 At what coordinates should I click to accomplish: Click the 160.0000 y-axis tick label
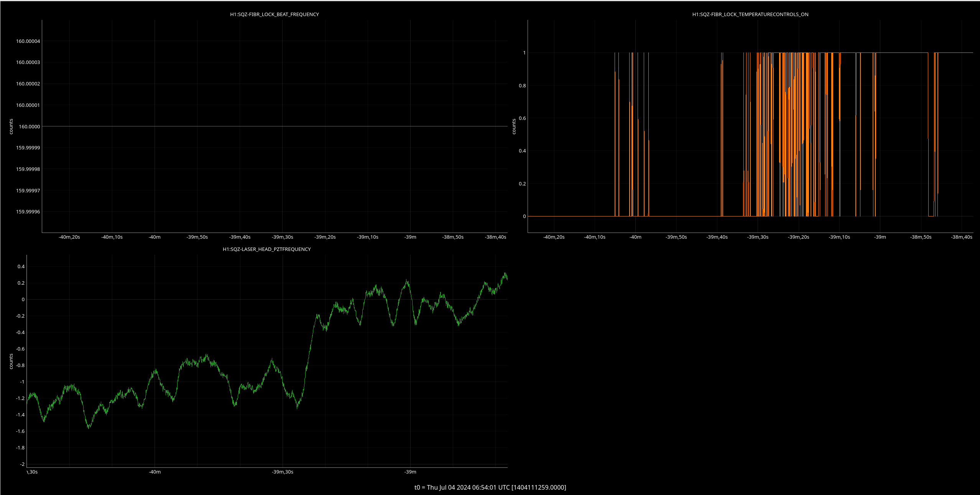(30, 126)
